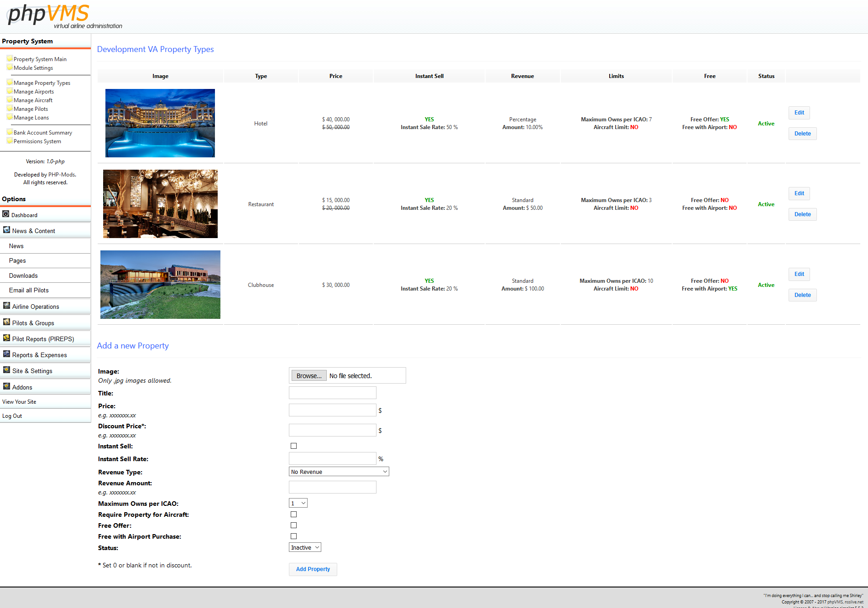Focus the Instant Sell Rate field
The height and width of the screenshot is (608, 868).
point(333,458)
